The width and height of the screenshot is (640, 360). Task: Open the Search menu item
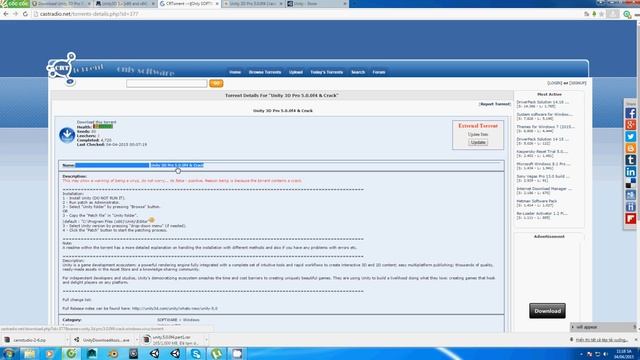358,72
